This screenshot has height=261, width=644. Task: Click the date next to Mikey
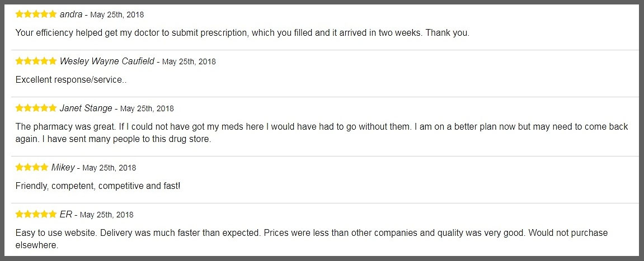(x=110, y=168)
